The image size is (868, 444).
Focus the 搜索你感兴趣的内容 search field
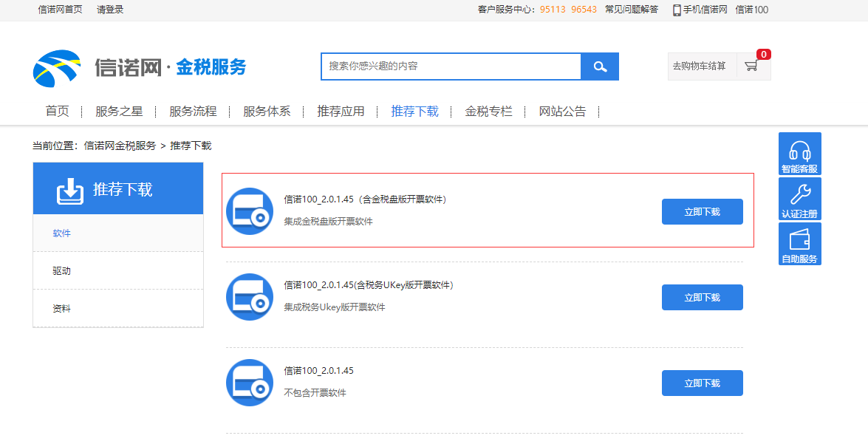451,66
